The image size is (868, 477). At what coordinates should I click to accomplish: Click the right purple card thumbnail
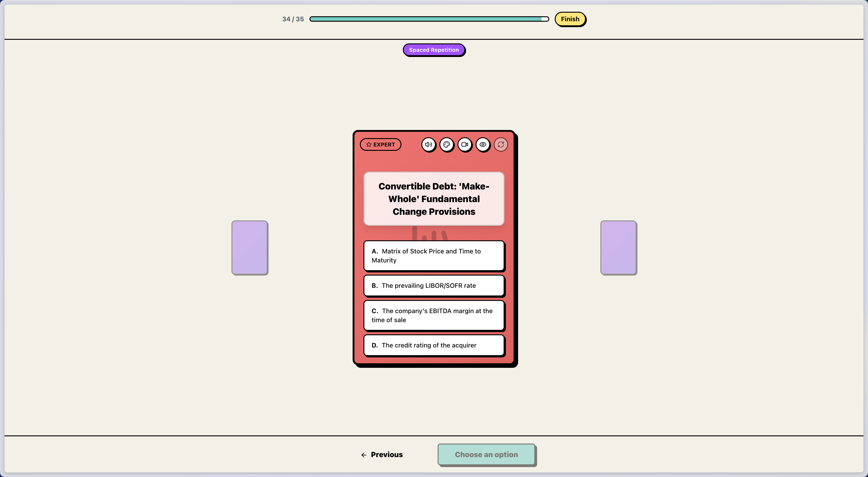(x=618, y=248)
